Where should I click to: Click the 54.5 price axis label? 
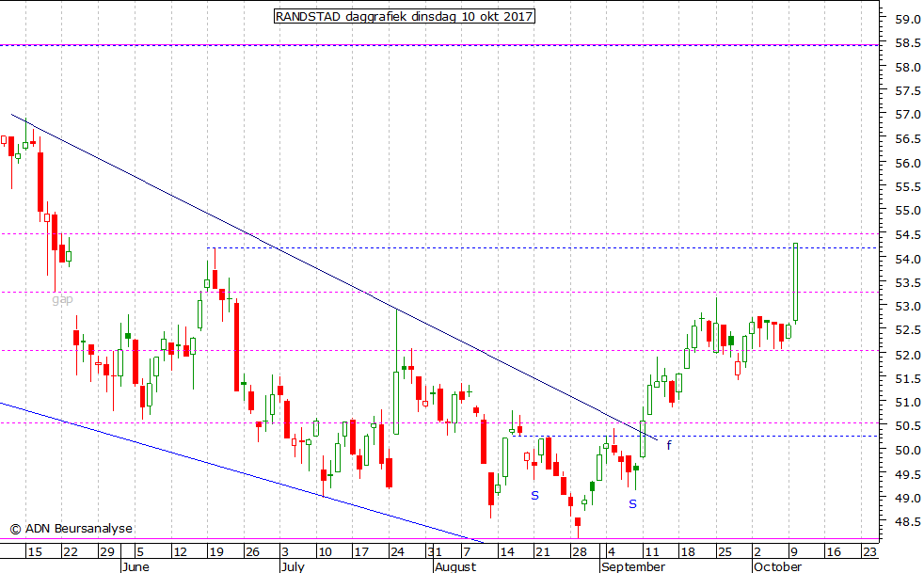coord(907,235)
